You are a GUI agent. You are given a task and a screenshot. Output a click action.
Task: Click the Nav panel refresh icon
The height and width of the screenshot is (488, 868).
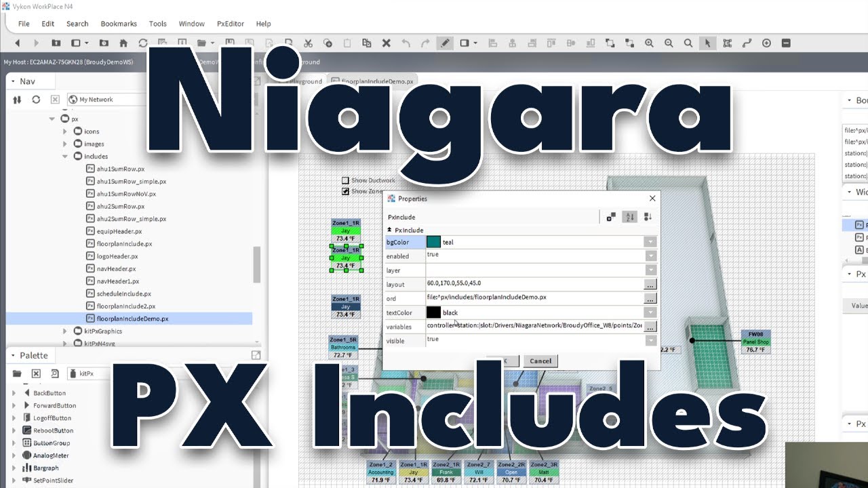pyautogui.click(x=36, y=100)
